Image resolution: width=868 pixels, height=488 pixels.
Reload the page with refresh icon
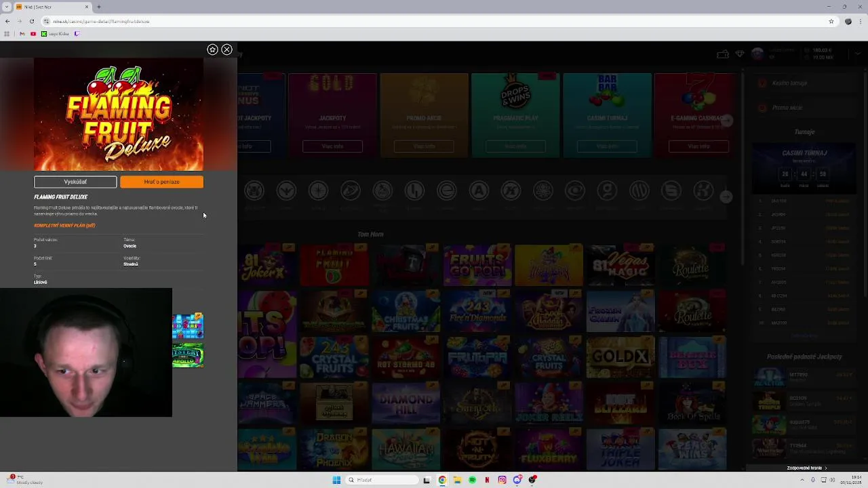pyautogui.click(x=31, y=21)
